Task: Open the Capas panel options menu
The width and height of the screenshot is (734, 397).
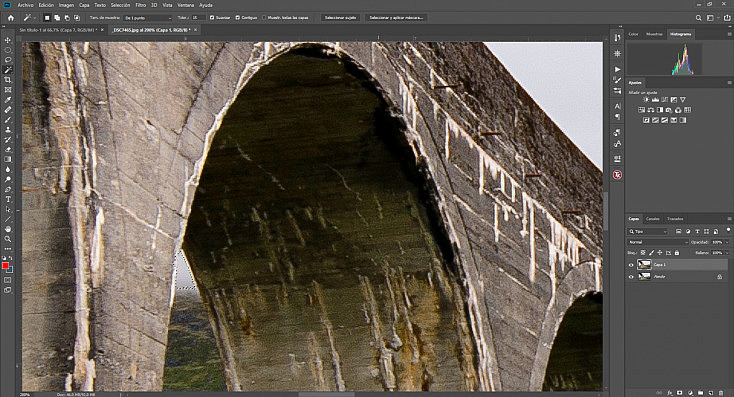Action: (729, 219)
